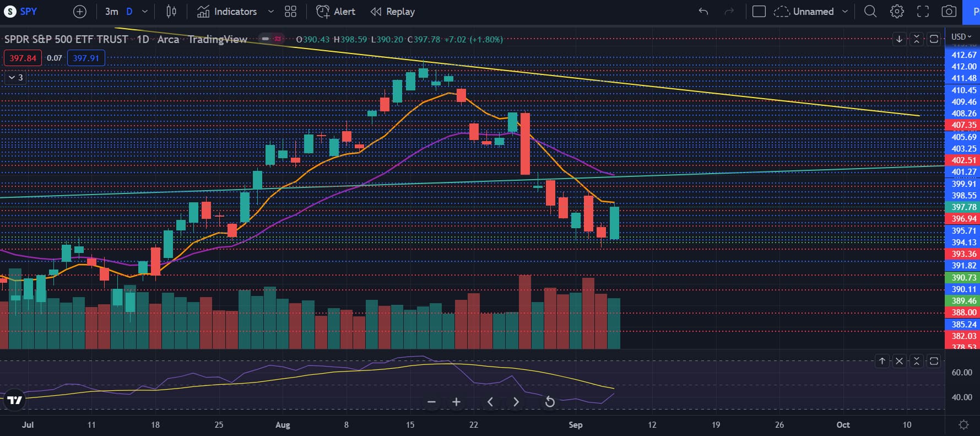The height and width of the screenshot is (436, 980).
Task: Take a chart snapshot with camera icon
Action: [949, 12]
